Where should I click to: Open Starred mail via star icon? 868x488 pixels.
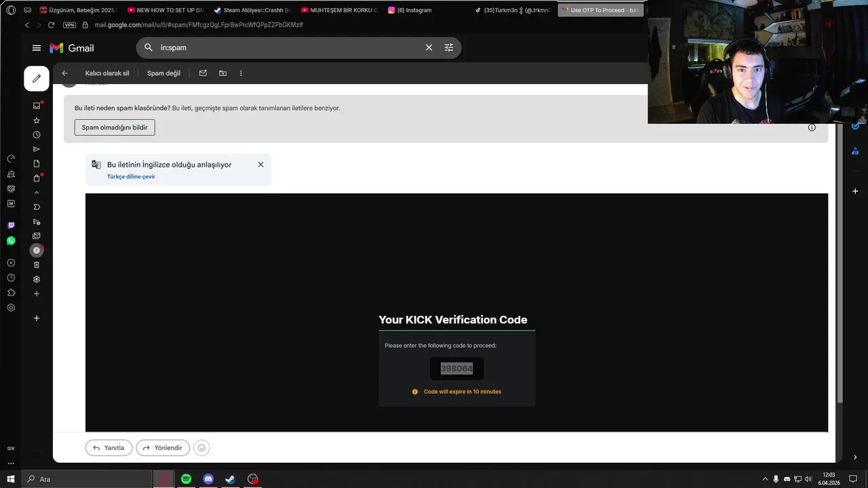tap(37, 121)
